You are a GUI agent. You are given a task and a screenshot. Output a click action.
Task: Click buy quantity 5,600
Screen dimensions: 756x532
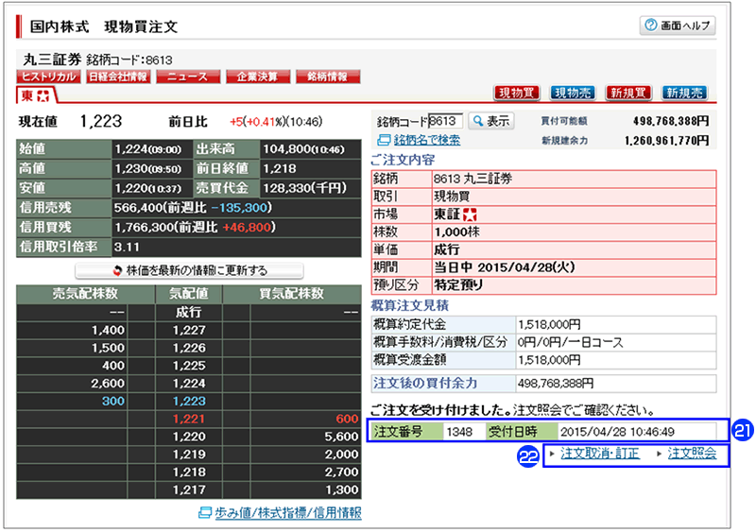click(x=341, y=437)
